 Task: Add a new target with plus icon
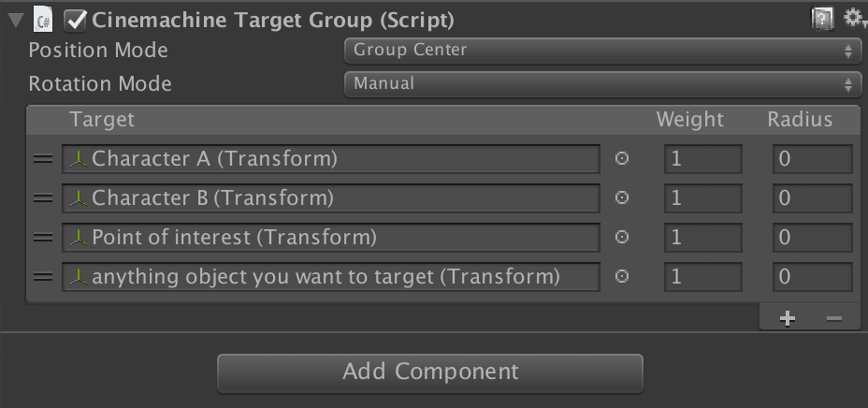point(788,318)
